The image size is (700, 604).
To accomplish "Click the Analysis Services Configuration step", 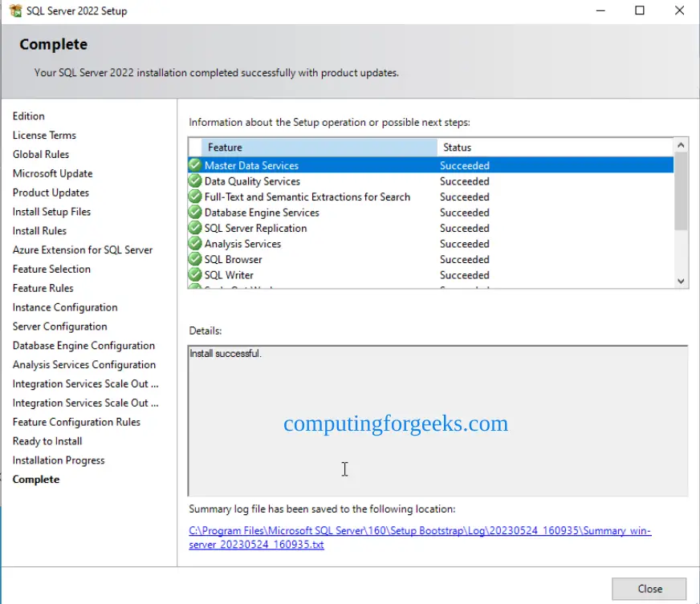I will point(84,365).
